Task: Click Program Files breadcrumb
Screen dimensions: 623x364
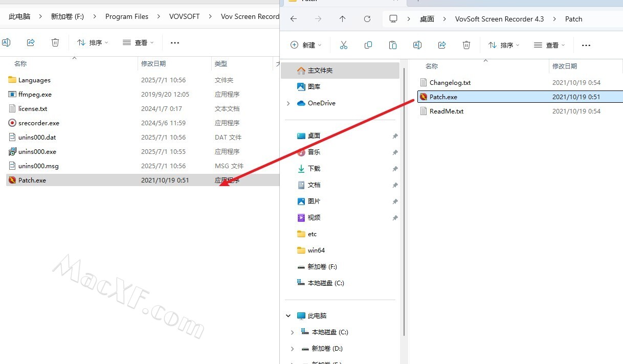Action: (x=127, y=16)
